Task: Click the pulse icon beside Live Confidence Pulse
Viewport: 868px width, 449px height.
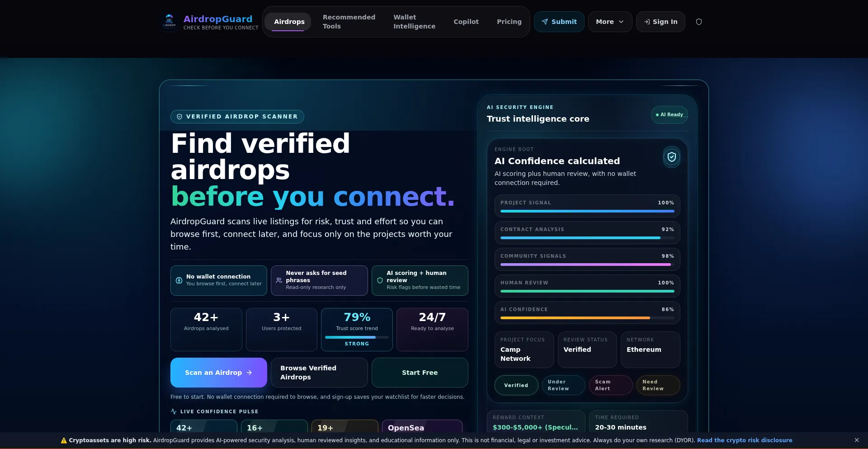Action: (174, 411)
